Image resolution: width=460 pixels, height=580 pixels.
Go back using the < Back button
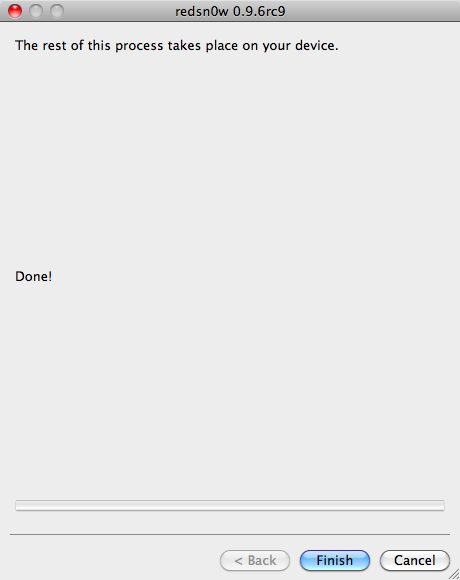[255, 560]
